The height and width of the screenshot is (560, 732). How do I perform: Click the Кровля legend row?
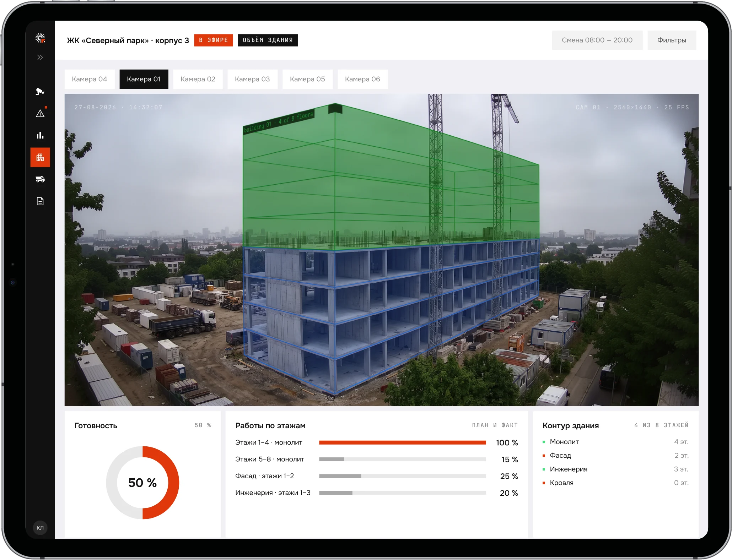[615, 483]
